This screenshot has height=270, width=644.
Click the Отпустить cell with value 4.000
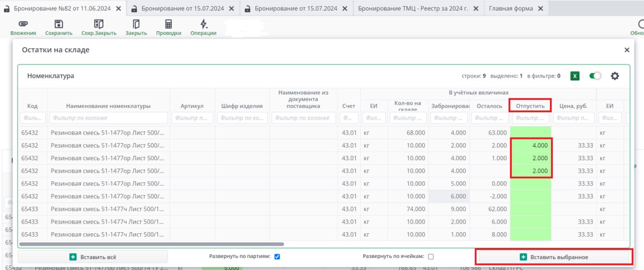531,146
